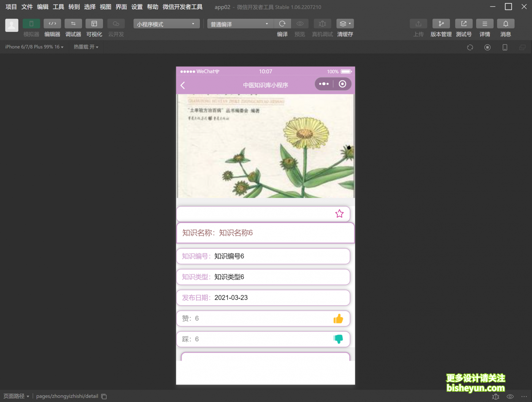
Task: Open the 工具 menu
Action: point(59,7)
